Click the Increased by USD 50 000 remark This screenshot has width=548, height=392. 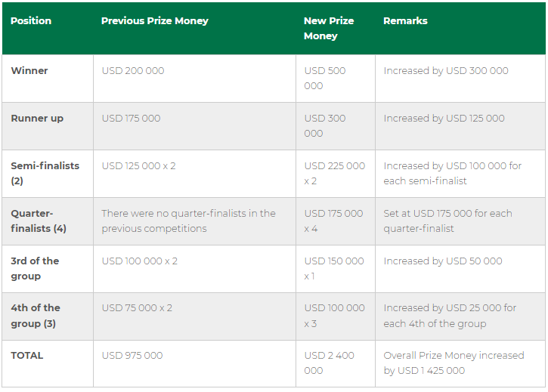point(443,261)
